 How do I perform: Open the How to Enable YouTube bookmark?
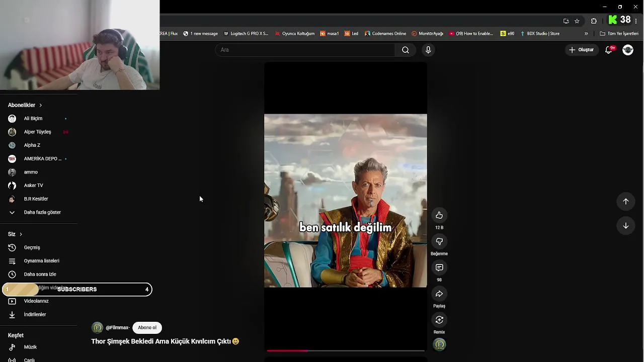[x=471, y=34]
